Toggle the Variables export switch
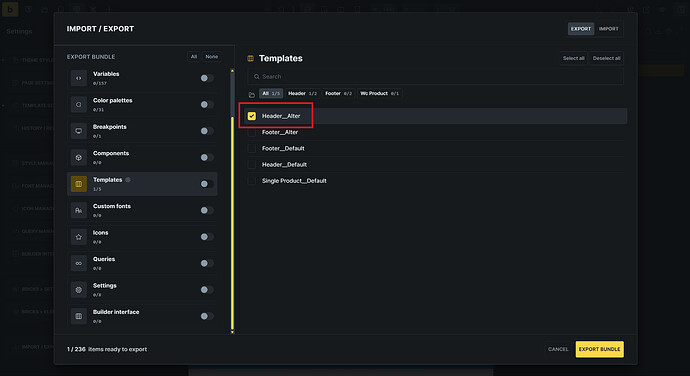Screen dimensions: 690x376 pyautogui.click(x=207, y=78)
